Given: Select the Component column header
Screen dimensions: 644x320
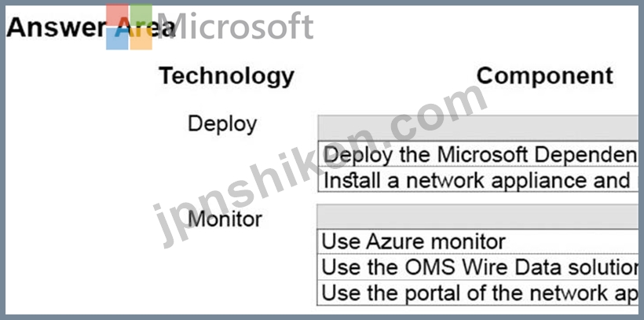Looking at the screenshot, I should [x=544, y=75].
